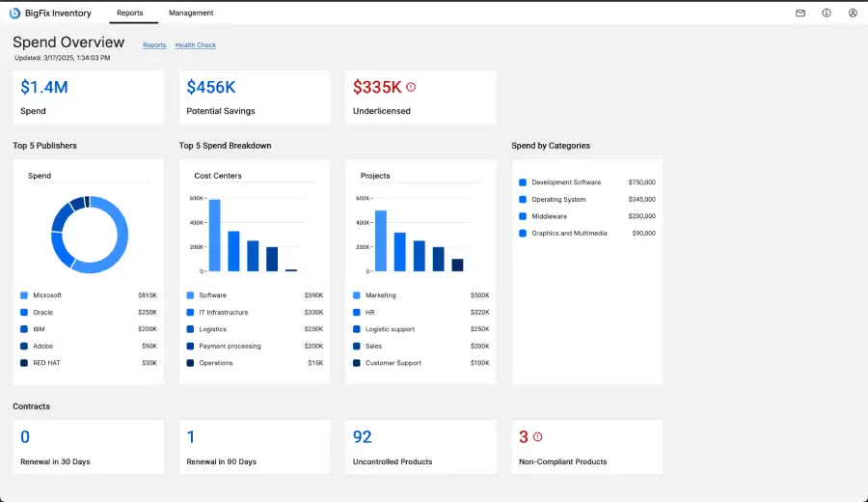Click the $1.4M Spend summary card
The height and width of the screenshot is (502, 868).
pyautogui.click(x=88, y=97)
